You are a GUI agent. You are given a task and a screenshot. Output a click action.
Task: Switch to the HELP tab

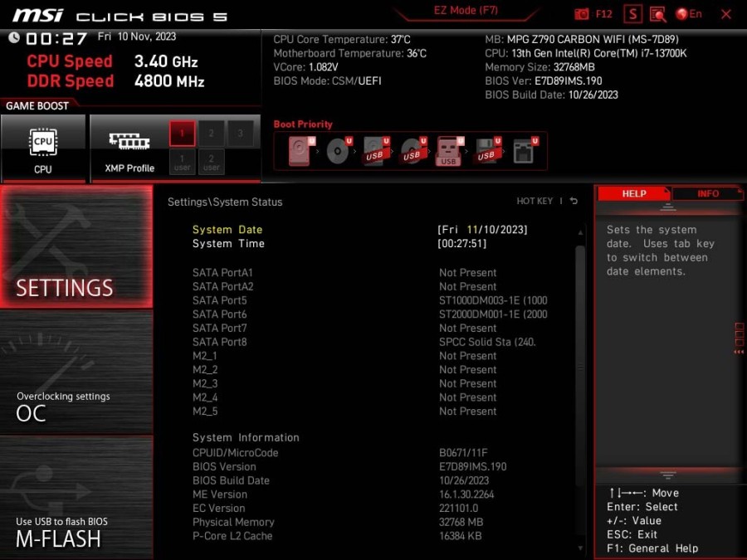tap(633, 194)
